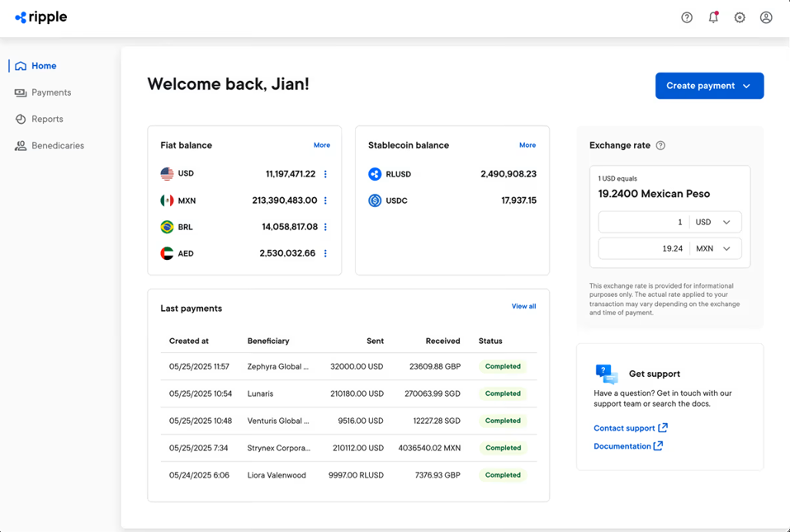Select Reports from the sidebar navigation
The image size is (790, 532).
click(x=47, y=119)
